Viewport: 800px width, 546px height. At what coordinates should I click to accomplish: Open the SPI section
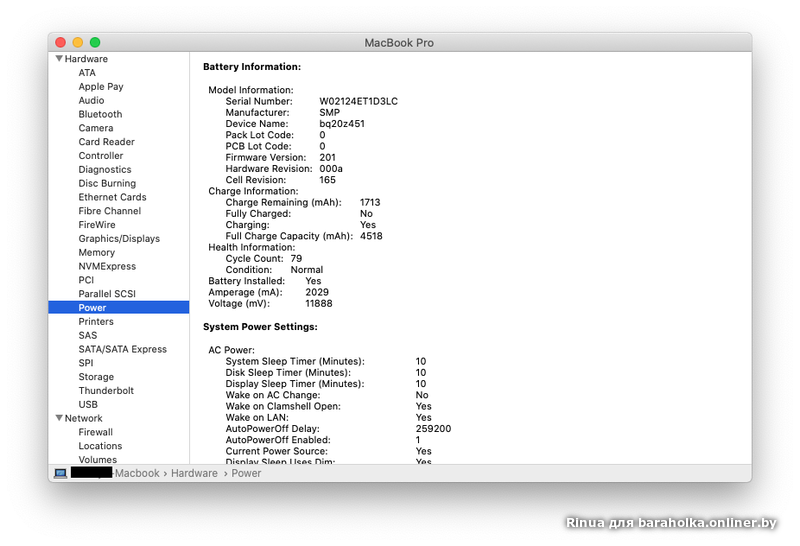pyautogui.click(x=86, y=363)
